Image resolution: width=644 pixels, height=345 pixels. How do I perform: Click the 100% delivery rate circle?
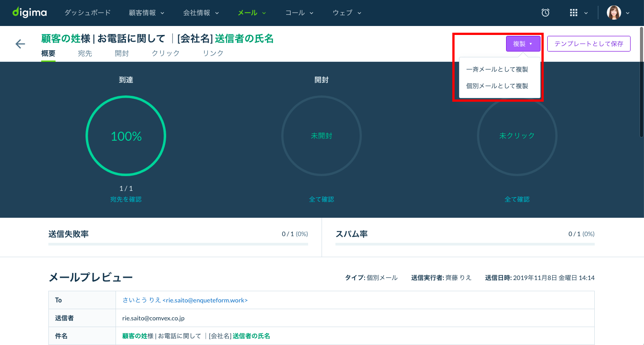click(x=126, y=136)
